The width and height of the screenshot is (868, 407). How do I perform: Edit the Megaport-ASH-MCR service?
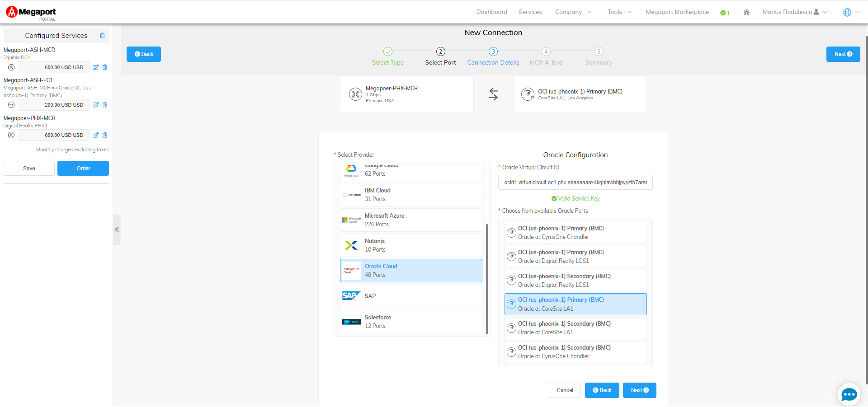click(x=95, y=67)
